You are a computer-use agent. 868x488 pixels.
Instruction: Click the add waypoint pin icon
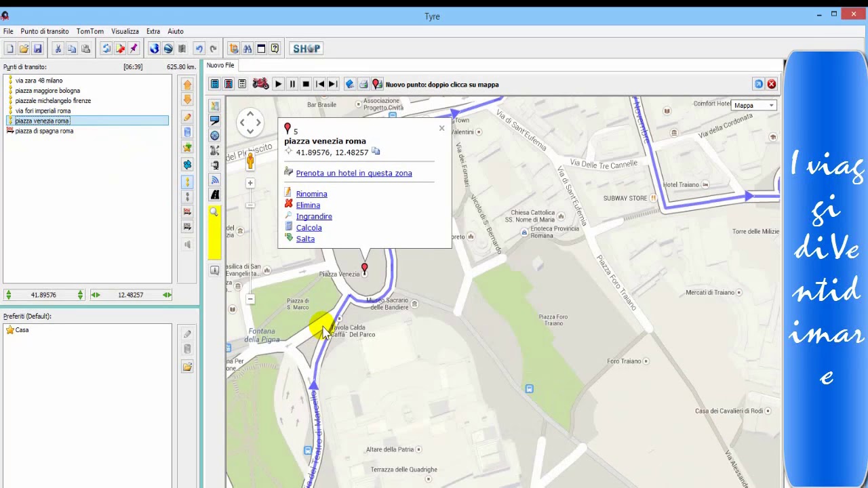pos(377,84)
